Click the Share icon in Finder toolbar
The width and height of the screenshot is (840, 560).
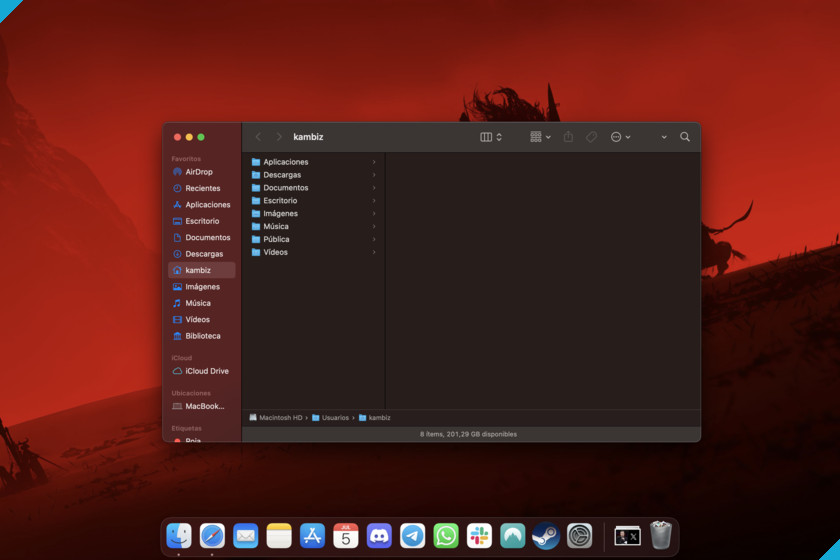pos(568,137)
